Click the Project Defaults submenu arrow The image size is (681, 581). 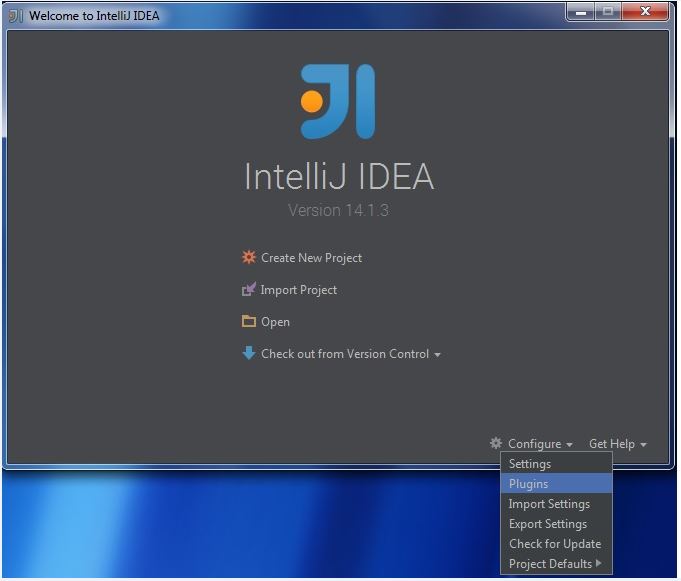(x=598, y=563)
